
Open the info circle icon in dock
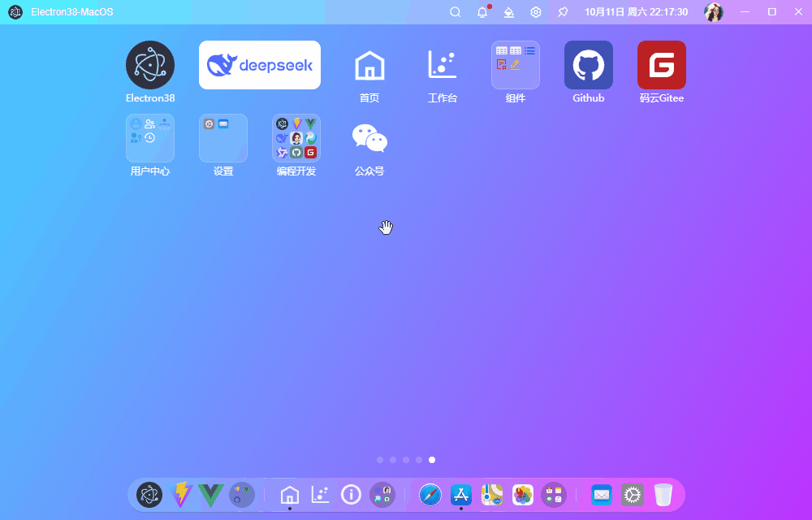coord(351,495)
